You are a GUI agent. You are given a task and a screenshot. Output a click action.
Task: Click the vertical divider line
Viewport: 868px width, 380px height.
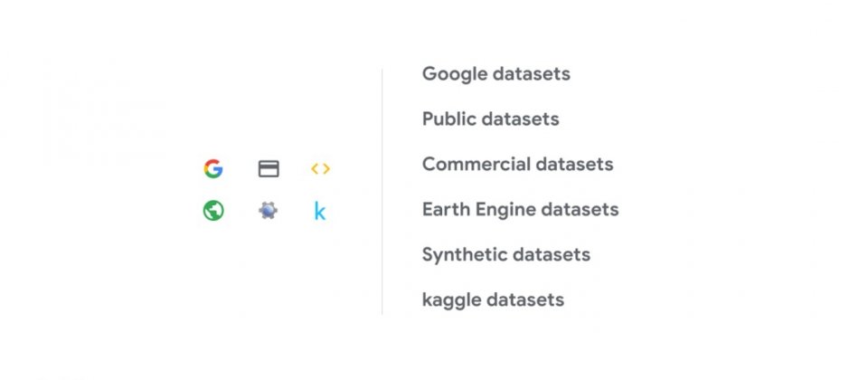(x=382, y=192)
